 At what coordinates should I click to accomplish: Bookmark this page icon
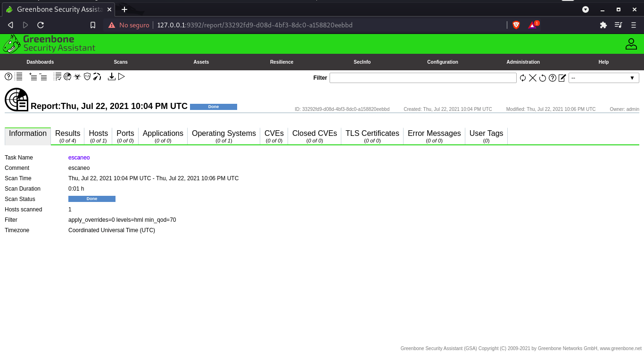93,25
